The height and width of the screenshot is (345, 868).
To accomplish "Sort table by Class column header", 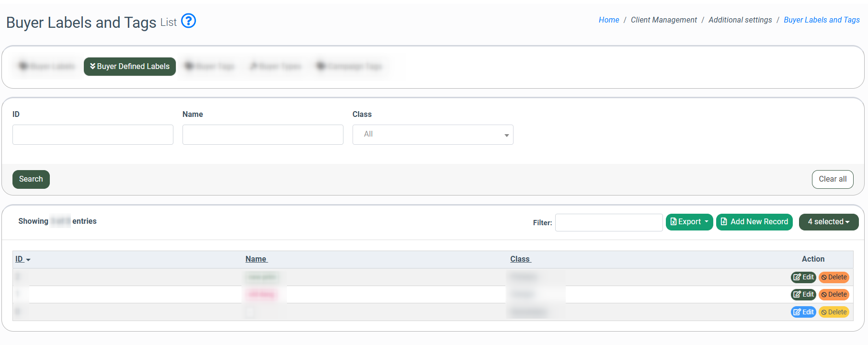I will click(520, 259).
